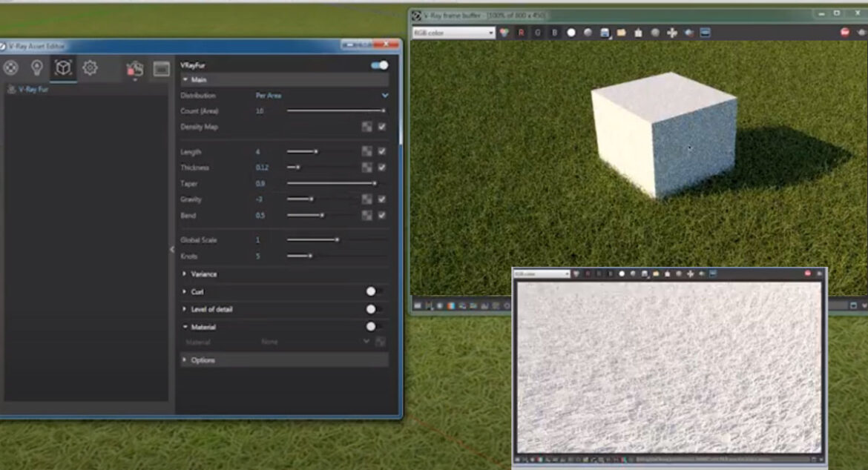This screenshot has height=470, width=868.
Task: Click the Taper slider handle
Action: pos(374,183)
